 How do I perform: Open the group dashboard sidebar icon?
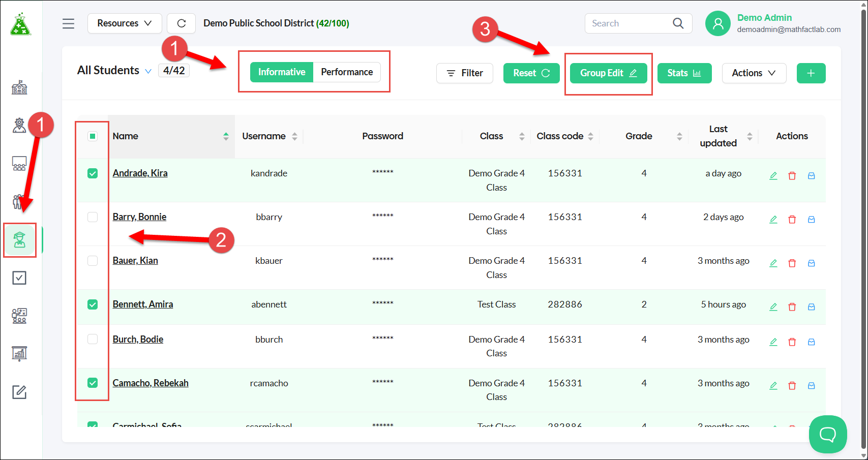(19, 316)
